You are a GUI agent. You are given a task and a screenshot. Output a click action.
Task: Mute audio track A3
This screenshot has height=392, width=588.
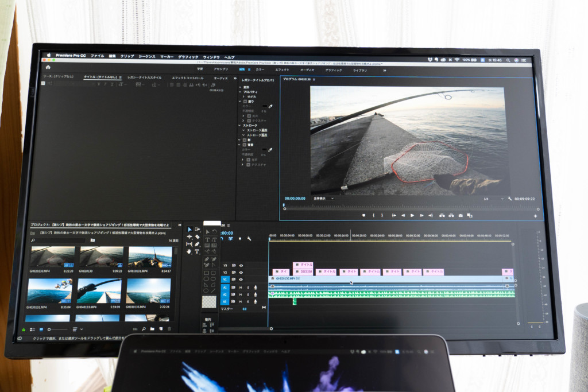[x=241, y=301]
